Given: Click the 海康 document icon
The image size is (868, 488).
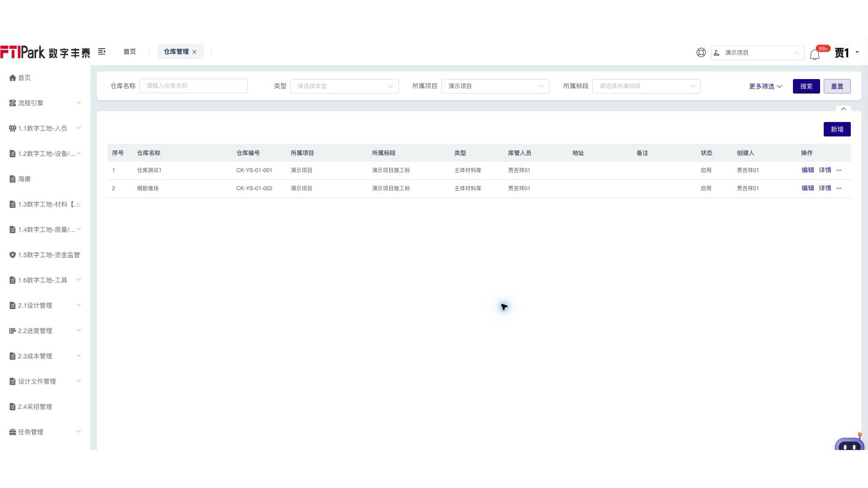Looking at the screenshot, I should [13, 179].
